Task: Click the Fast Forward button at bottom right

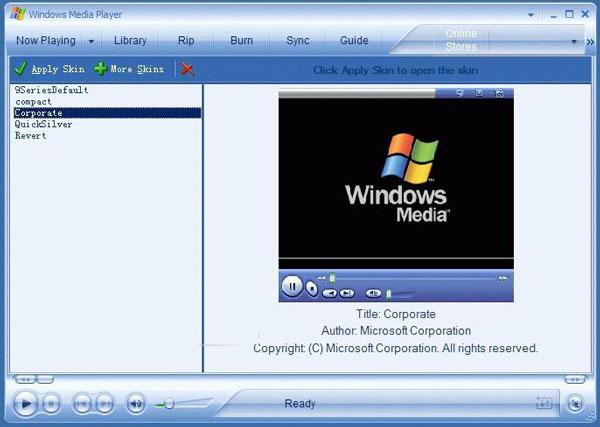Action: pos(575,380)
